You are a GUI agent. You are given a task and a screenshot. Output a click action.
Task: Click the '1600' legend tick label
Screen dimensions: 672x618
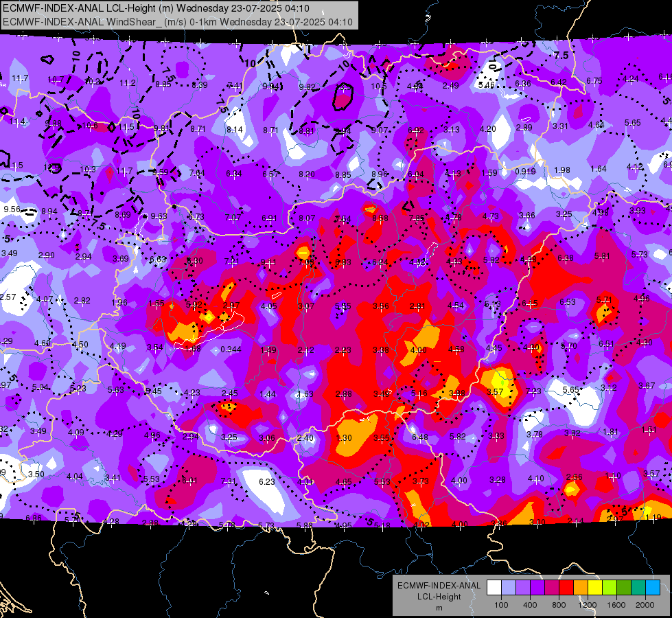click(616, 605)
